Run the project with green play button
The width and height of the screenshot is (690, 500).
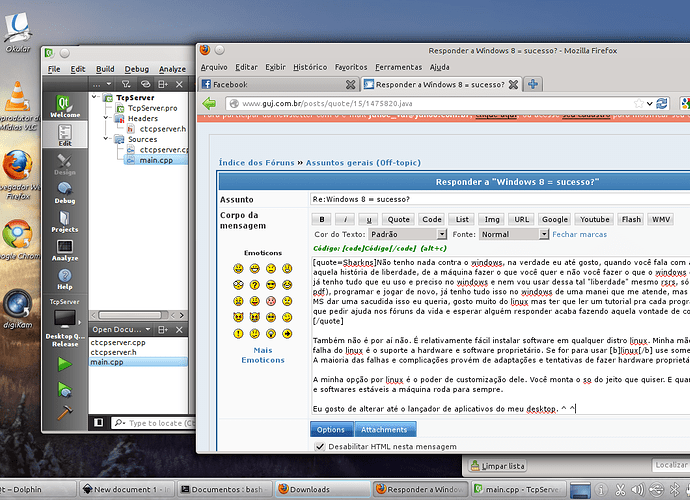coord(65,364)
